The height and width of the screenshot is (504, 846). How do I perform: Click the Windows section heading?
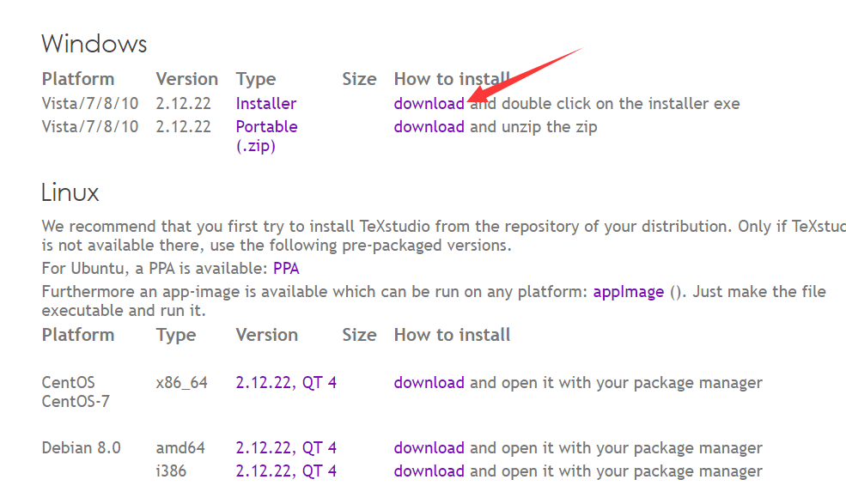tap(94, 44)
